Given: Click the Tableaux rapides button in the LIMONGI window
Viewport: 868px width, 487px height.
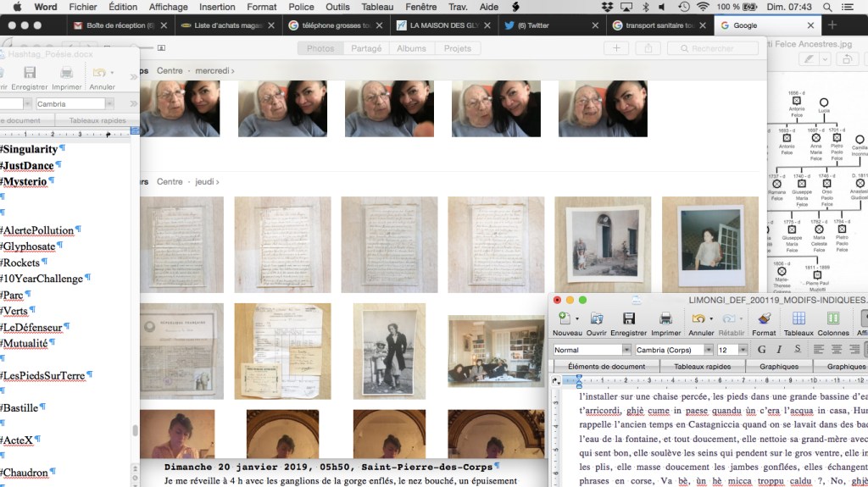Looking at the screenshot, I should [x=704, y=367].
